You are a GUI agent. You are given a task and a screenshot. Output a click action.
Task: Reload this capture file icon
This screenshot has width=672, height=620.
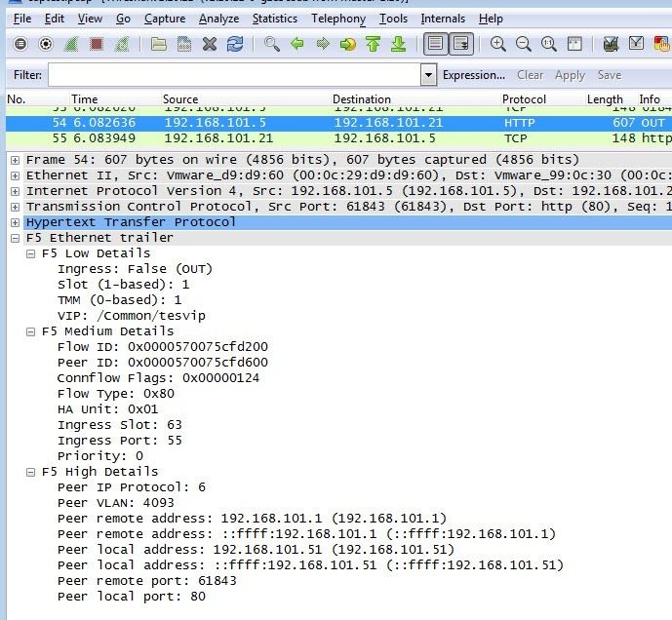(235, 44)
